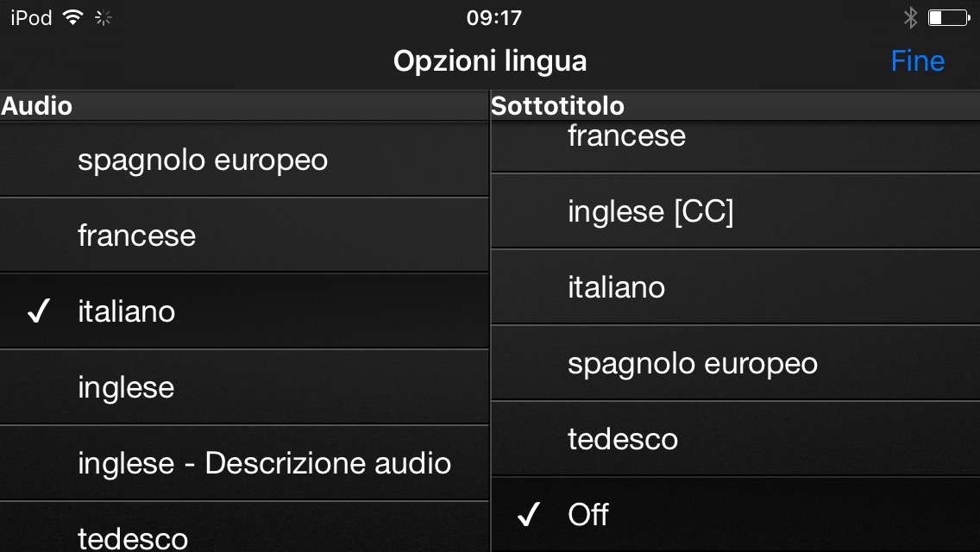Tap the Bluetooth icon in status bar
The width and height of the screenshot is (980, 552).
(909, 17)
